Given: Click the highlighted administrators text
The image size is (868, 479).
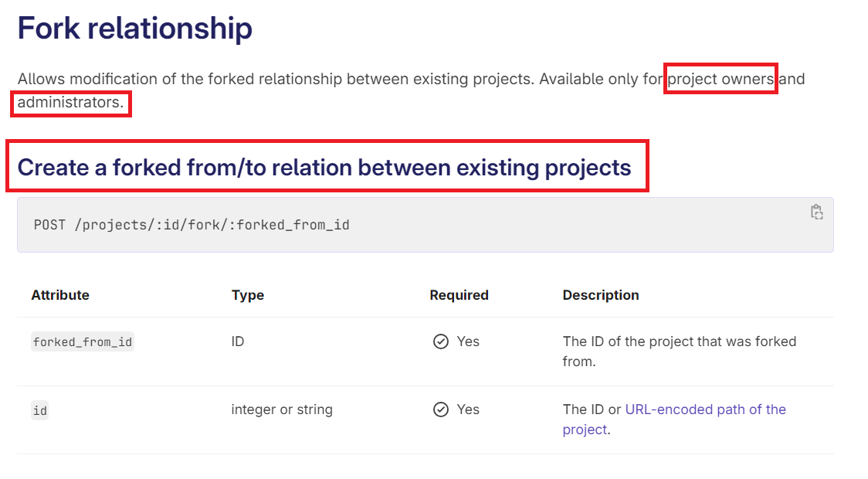Looking at the screenshot, I should point(70,103).
